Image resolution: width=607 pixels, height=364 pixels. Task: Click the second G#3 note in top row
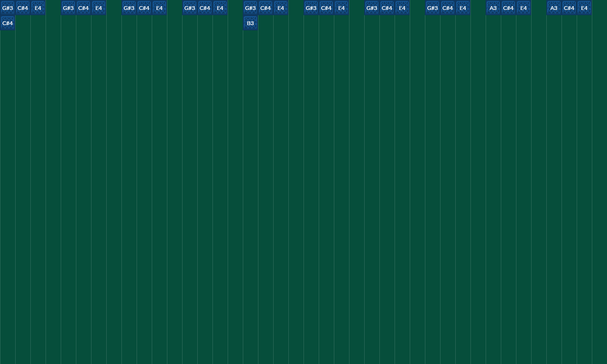(x=68, y=8)
